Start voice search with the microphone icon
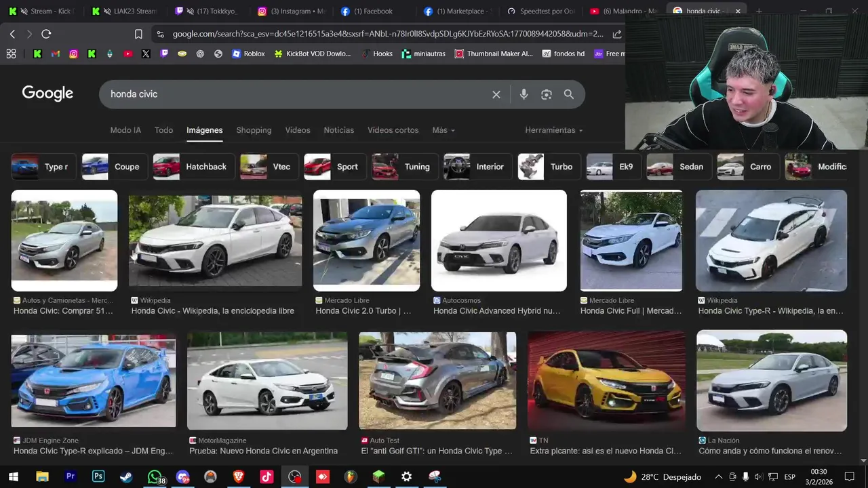The width and height of the screenshot is (868, 488). click(x=524, y=94)
